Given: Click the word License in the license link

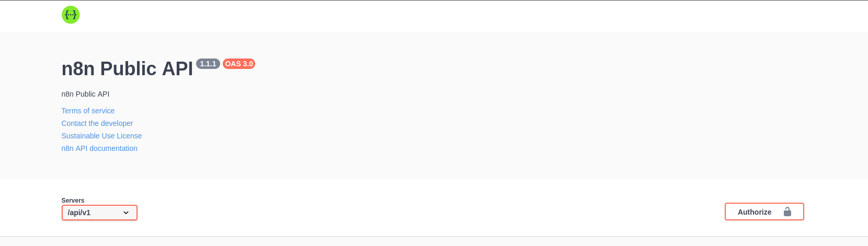Looking at the screenshot, I should tap(129, 136).
